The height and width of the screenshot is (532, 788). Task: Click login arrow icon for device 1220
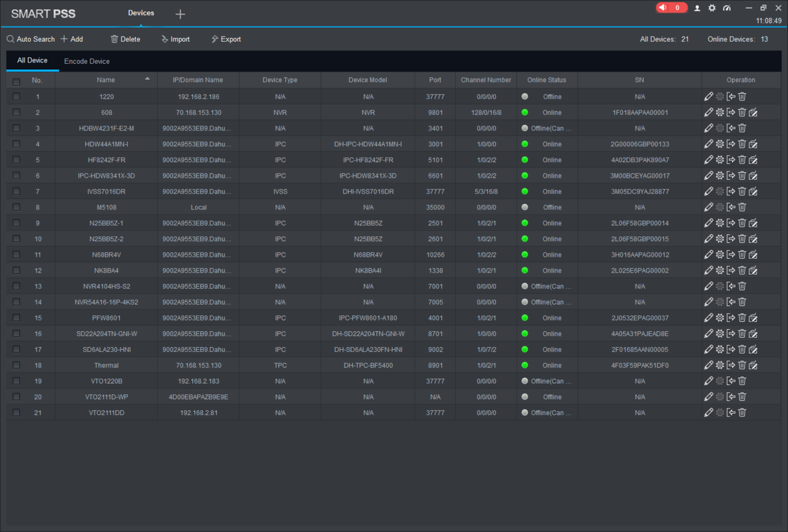click(x=731, y=96)
